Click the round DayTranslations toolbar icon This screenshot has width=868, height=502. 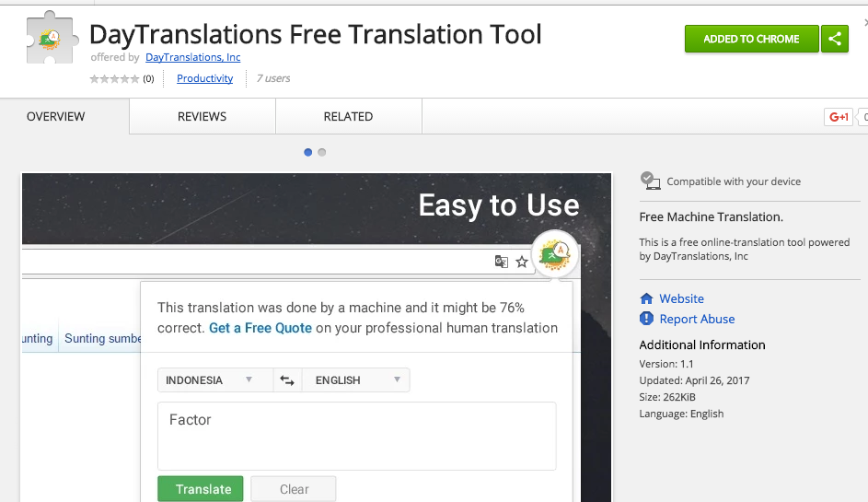click(555, 254)
